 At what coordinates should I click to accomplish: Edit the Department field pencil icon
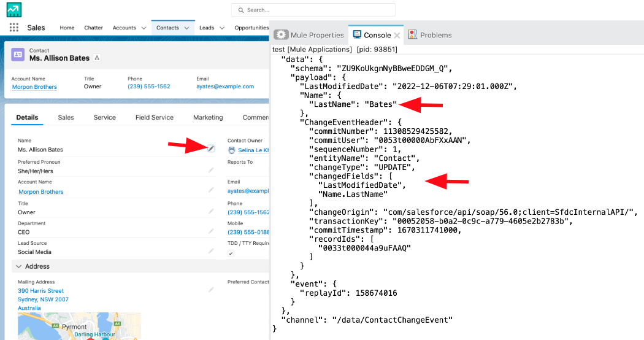coord(211,231)
